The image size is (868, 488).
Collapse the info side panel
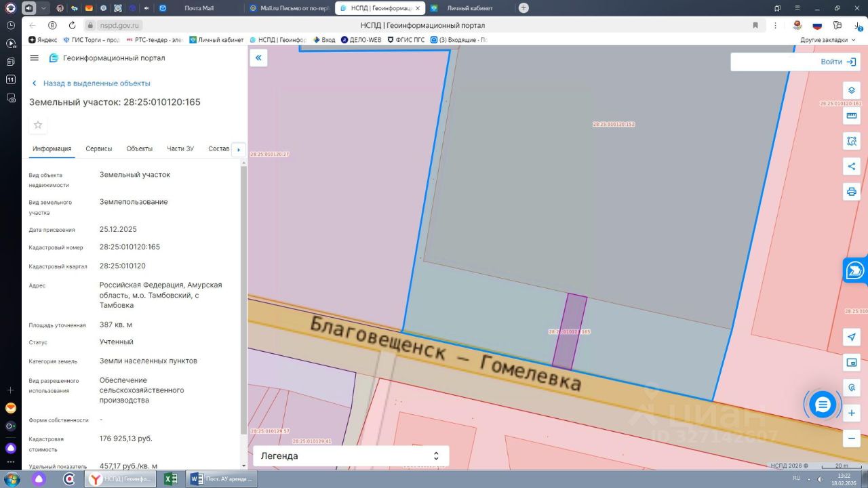tap(258, 58)
